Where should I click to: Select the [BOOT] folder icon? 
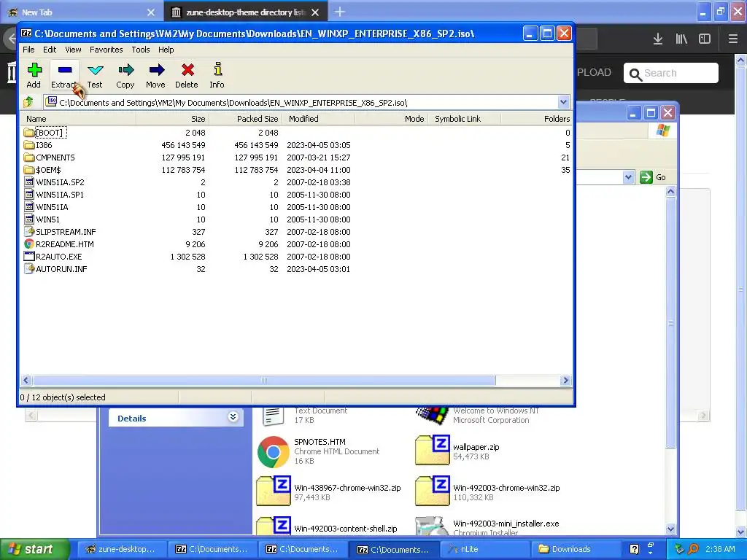tap(29, 133)
